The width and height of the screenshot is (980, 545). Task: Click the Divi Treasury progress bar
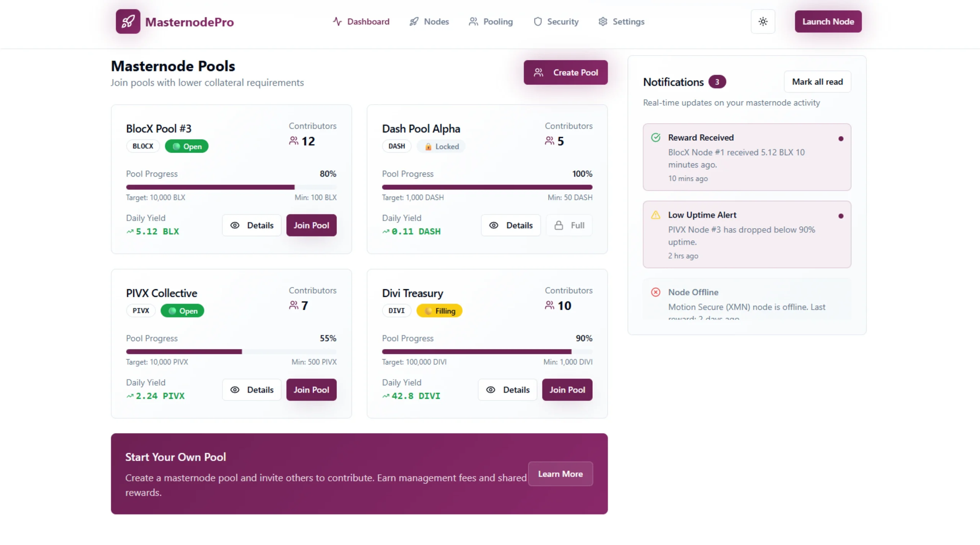pos(487,351)
